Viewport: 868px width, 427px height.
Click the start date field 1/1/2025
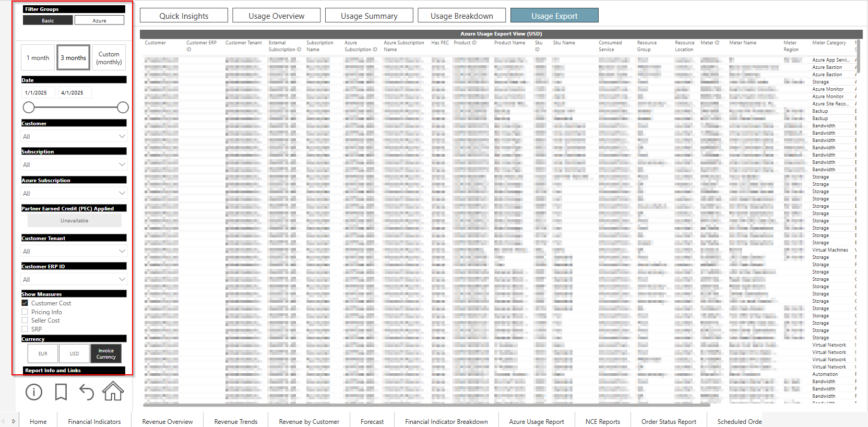pyautogui.click(x=38, y=92)
